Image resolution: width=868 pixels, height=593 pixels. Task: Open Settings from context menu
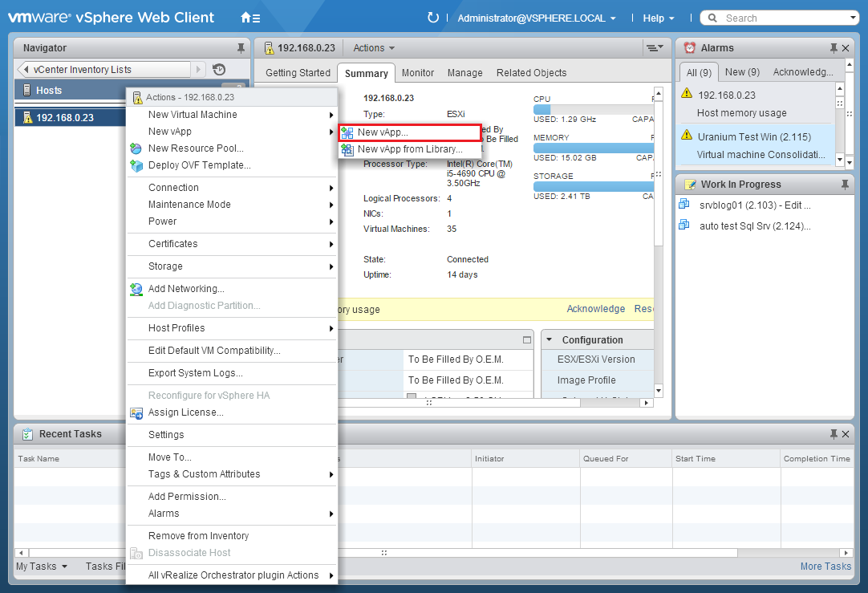[232, 435]
